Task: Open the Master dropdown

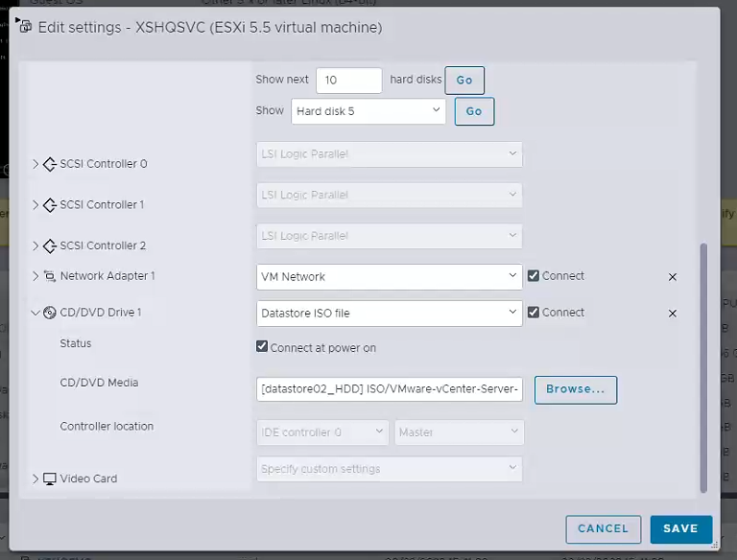Action: point(460,432)
